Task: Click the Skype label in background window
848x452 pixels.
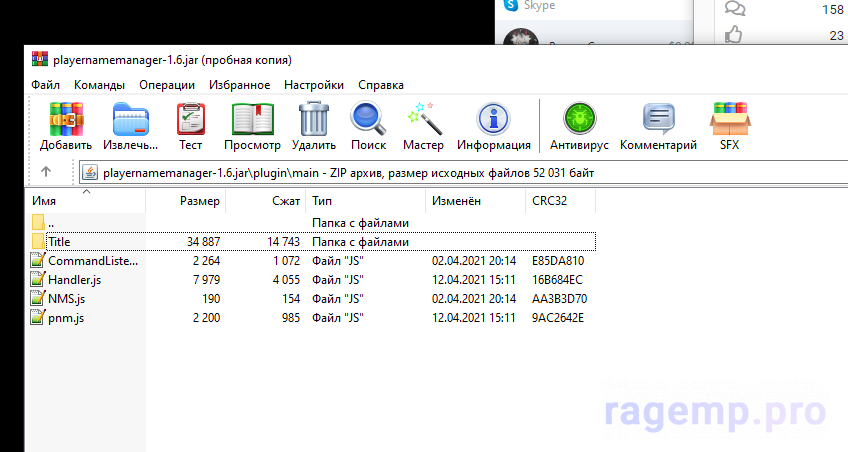Action: (x=539, y=5)
